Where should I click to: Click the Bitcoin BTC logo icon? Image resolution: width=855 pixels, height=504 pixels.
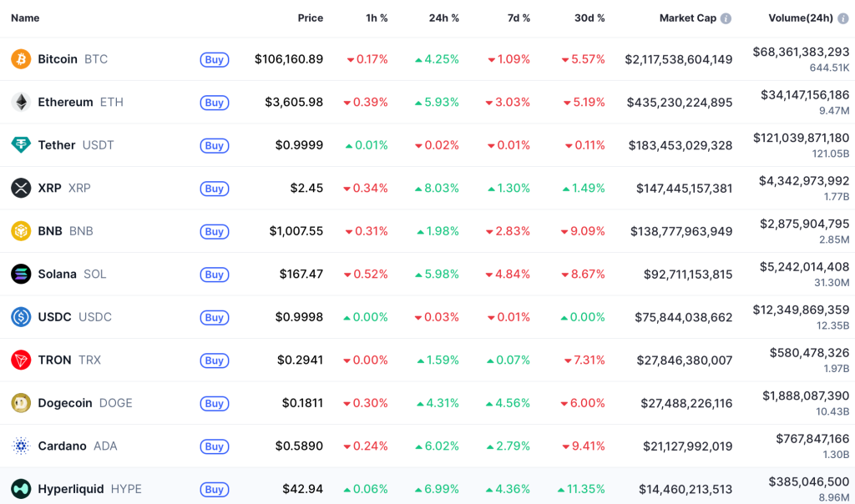tap(19, 59)
